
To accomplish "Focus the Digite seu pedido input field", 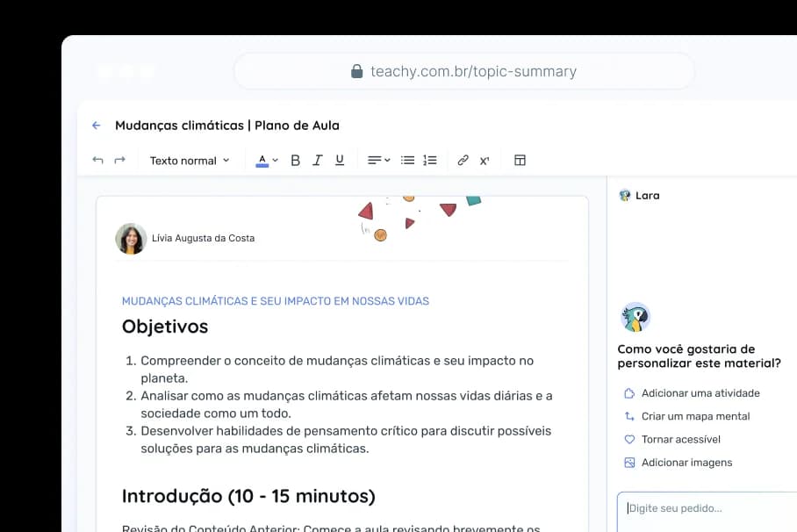I will coord(707,512).
